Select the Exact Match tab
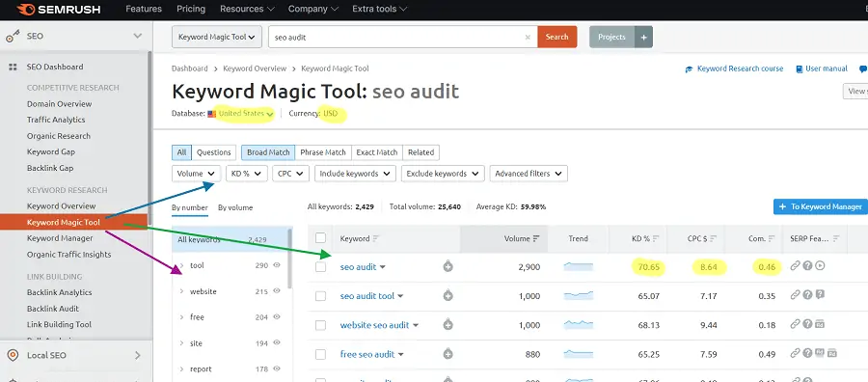 377,152
